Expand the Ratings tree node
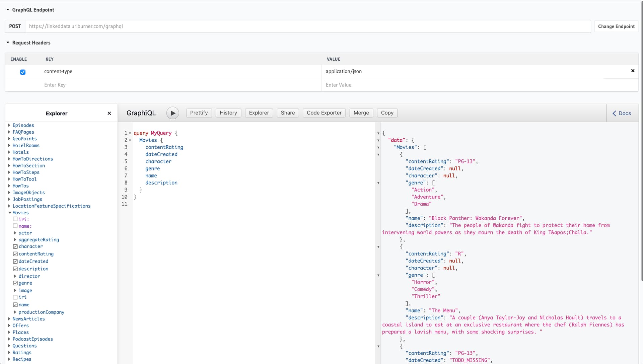The image size is (643, 364). pos(9,353)
